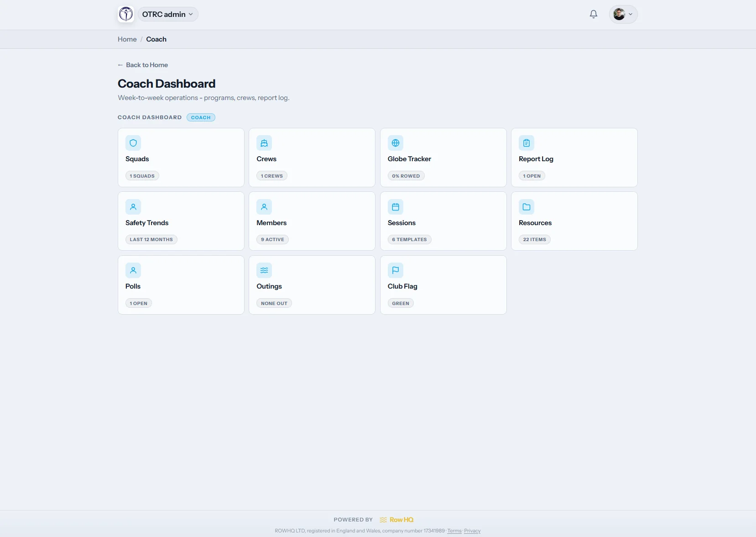Image resolution: width=756 pixels, height=537 pixels.
Task: Click the Safety Trends person icon
Action: (x=133, y=207)
